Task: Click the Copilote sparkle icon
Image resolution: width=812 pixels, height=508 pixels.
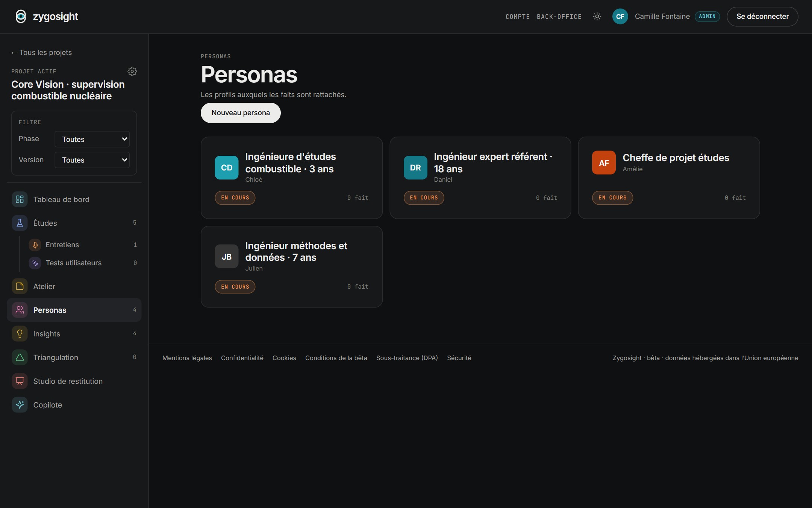Action: tap(20, 405)
